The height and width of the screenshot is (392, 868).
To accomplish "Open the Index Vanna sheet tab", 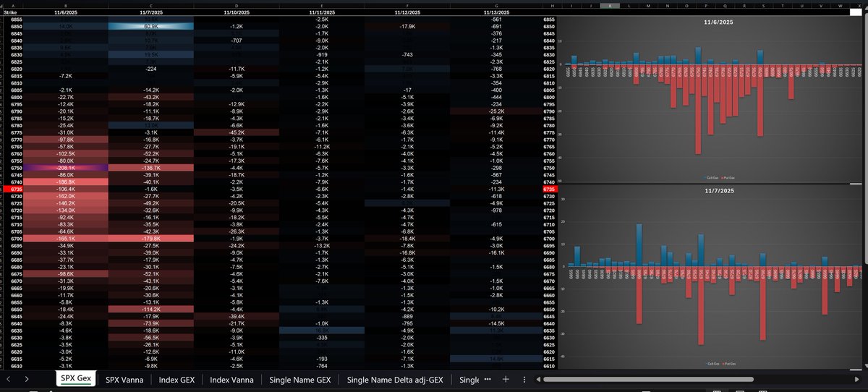I will [231, 379].
